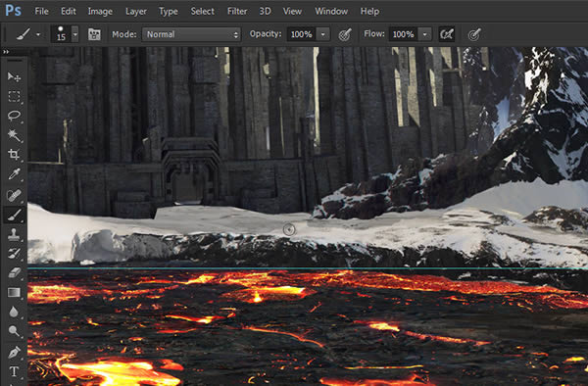Toggle the Brush panel
This screenshot has width=588, height=386.
tap(94, 34)
